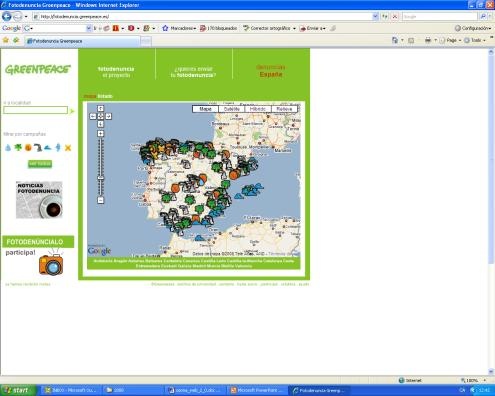The image size is (495, 396).
Task: Switch to Microsoft PowerPoint taskbar item
Action: pyautogui.click(x=257, y=390)
